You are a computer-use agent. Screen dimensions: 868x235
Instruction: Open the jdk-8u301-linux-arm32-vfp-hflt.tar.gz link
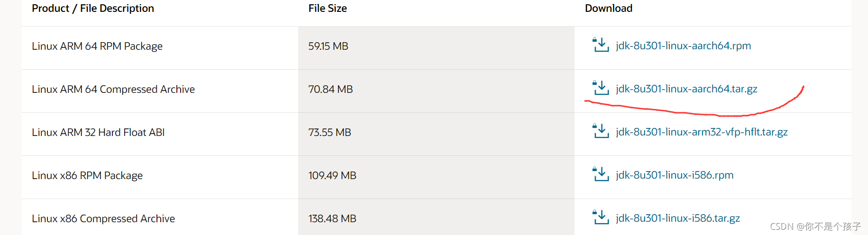pos(702,132)
